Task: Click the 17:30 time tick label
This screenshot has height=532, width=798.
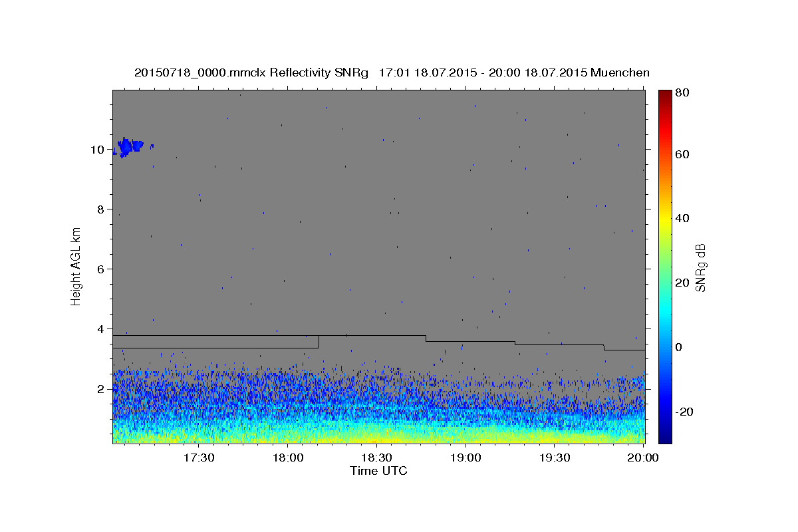Action: 199,458
